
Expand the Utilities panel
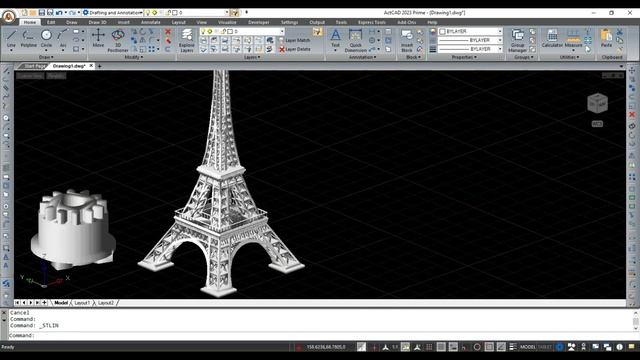[x=569, y=58]
